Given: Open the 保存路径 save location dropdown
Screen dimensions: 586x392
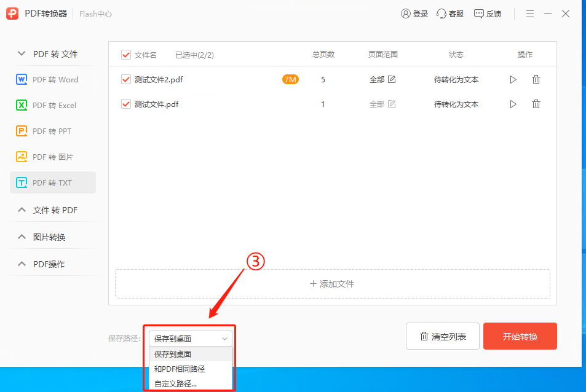Looking at the screenshot, I should [189, 338].
